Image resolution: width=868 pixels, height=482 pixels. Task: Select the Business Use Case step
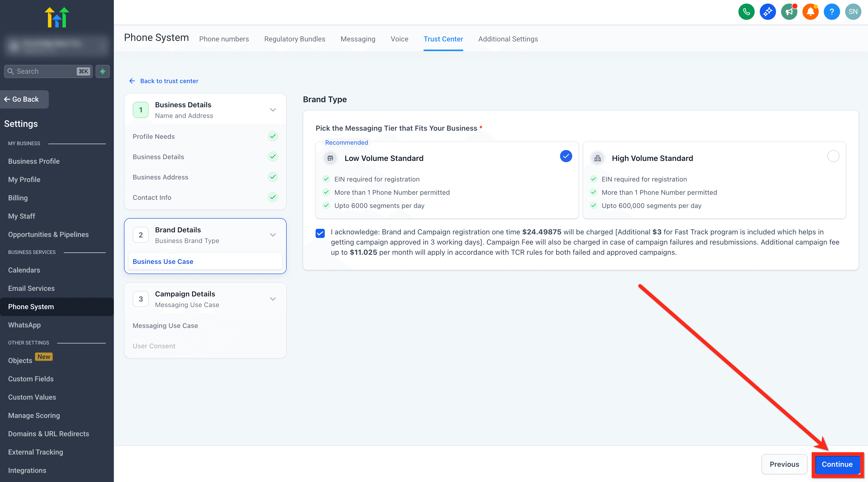pyautogui.click(x=205, y=262)
